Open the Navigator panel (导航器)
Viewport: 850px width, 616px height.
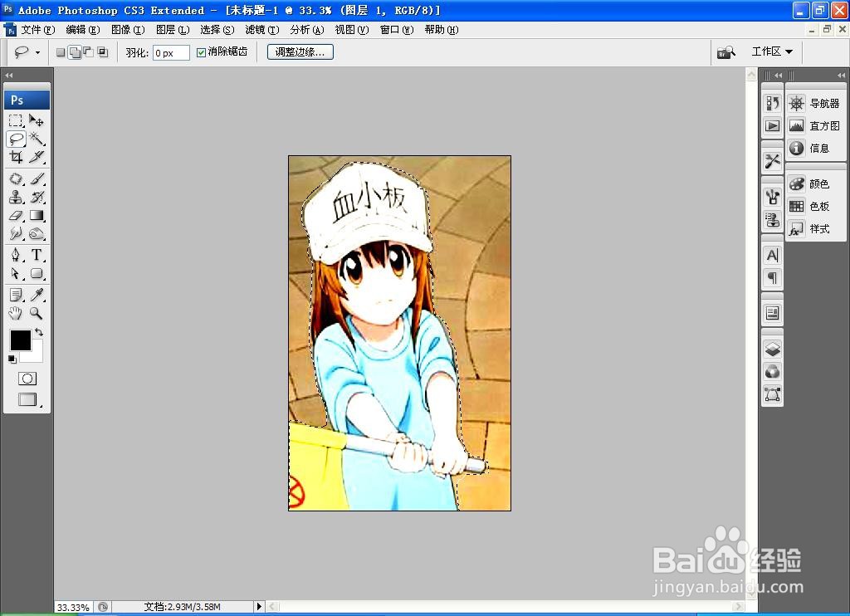point(814,103)
